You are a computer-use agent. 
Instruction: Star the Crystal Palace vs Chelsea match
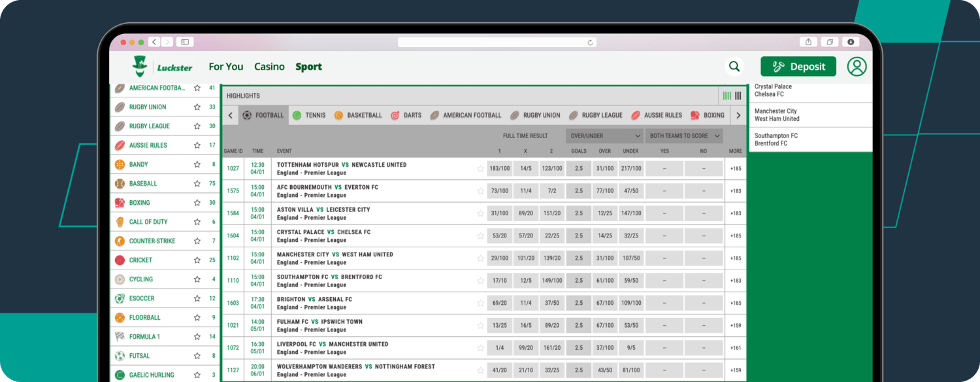[x=481, y=235]
